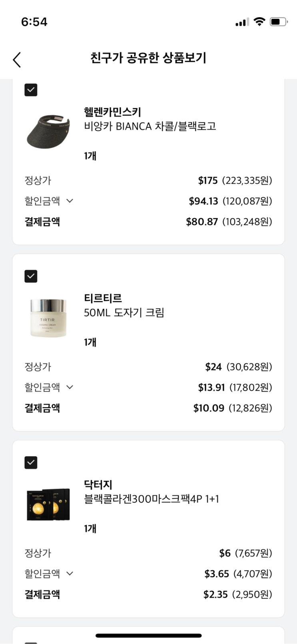Tap the 닥터지 brand name
The height and width of the screenshot is (644, 297).
coord(98,485)
